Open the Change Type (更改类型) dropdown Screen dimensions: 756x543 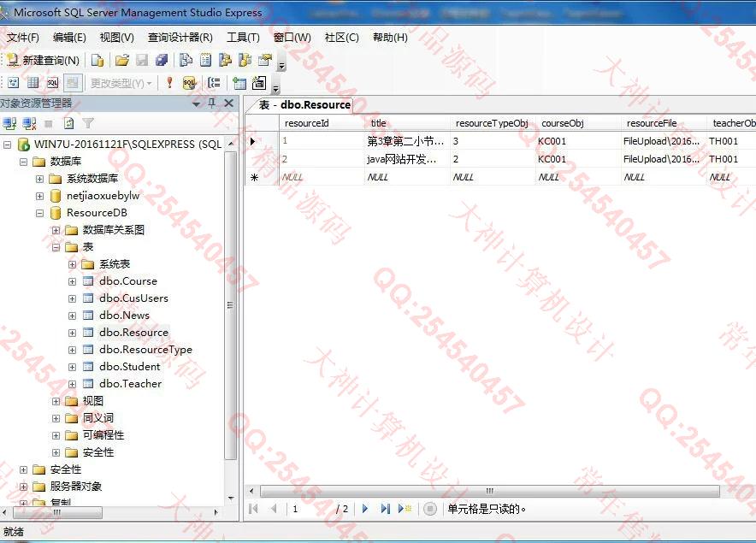pos(121,84)
